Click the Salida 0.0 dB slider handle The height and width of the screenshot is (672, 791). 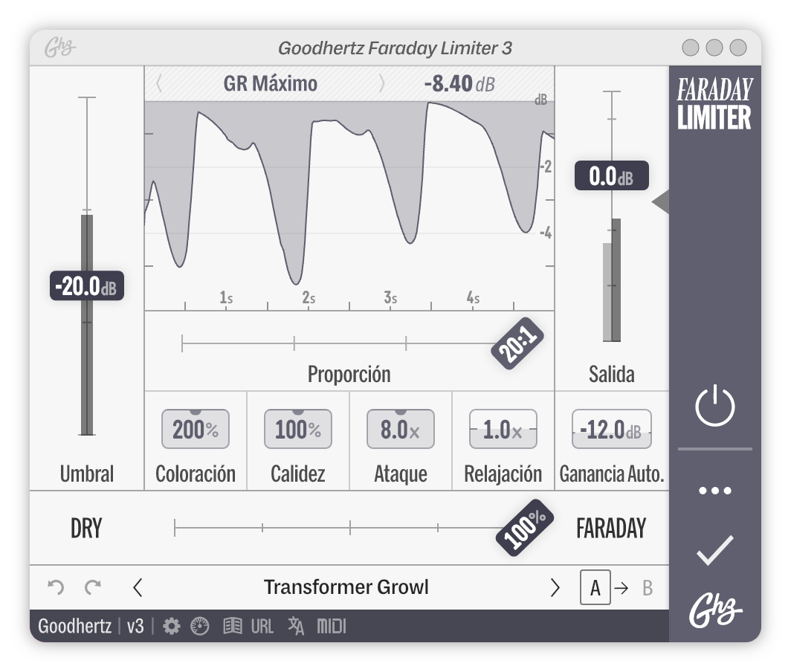(611, 175)
